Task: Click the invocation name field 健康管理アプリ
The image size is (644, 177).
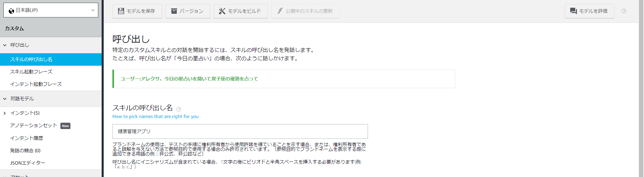Action: pos(240,131)
